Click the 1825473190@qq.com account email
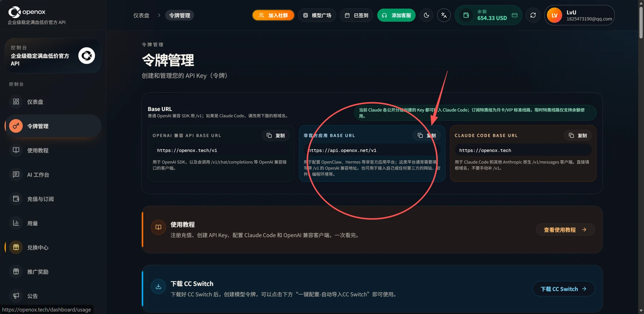 589,19
